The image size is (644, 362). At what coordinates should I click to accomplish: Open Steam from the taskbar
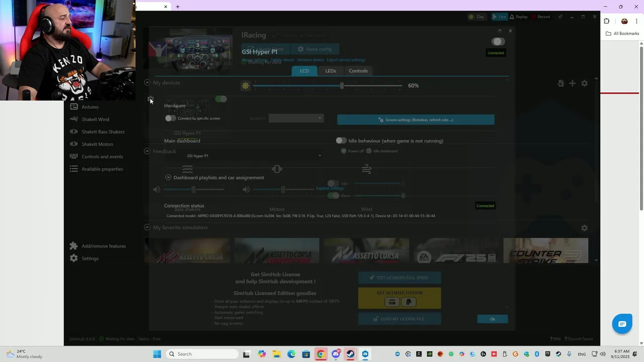pyautogui.click(x=350, y=354)
